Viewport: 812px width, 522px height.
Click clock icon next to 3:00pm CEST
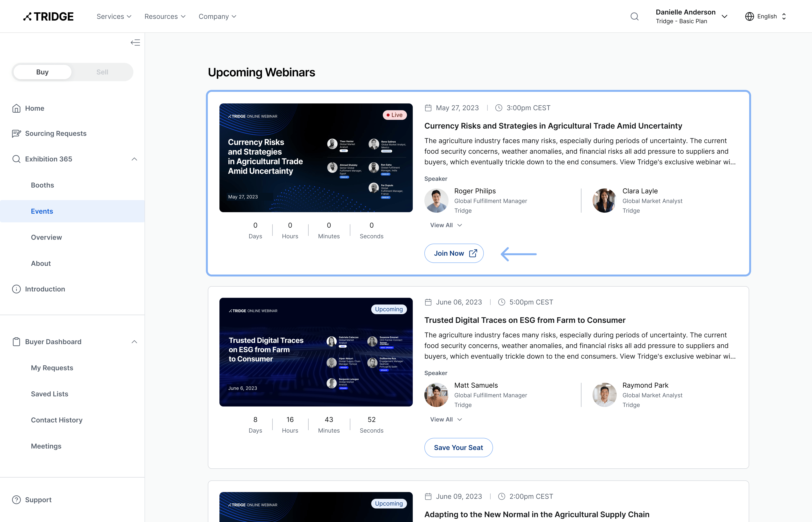tap(499, 108)
